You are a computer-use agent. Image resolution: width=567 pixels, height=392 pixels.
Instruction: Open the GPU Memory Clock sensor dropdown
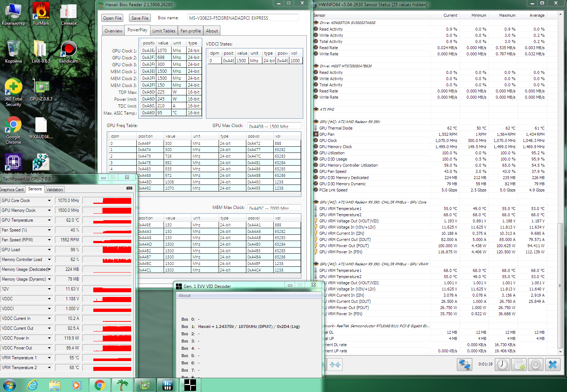click(49, 210)
